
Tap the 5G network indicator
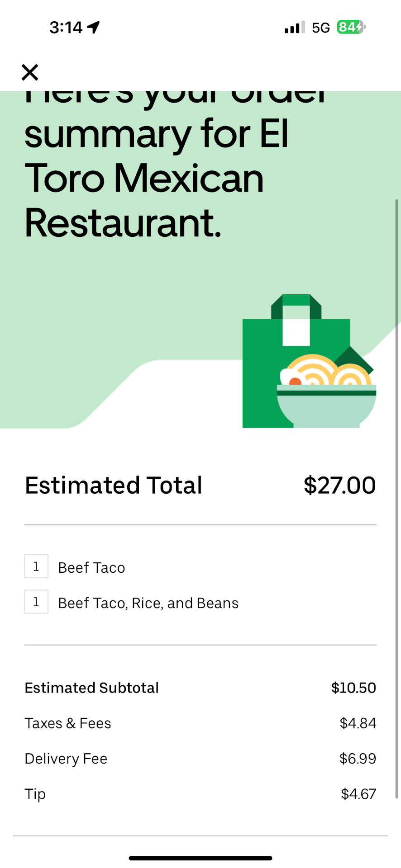[321, 28]
